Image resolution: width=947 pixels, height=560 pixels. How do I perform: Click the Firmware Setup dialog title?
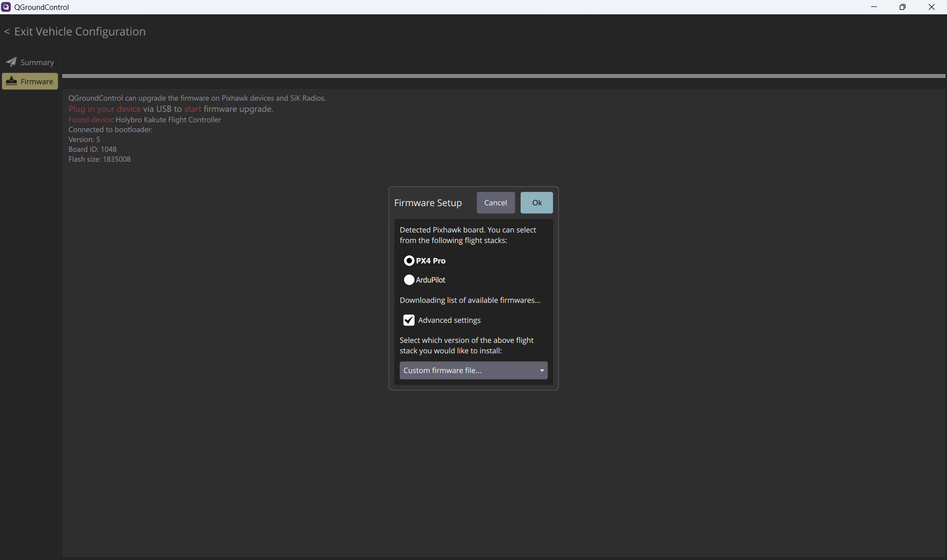428,203
